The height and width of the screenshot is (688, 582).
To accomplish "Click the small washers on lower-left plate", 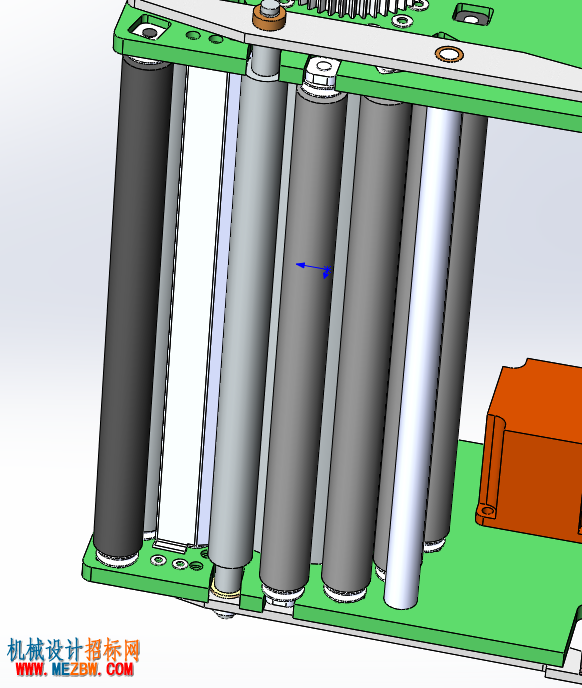I will [170, 562].
